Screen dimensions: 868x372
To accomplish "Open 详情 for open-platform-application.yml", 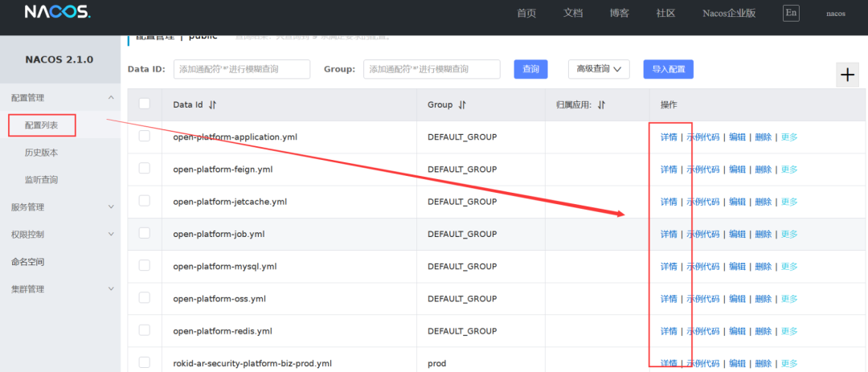I will click(x=669, y=137).
